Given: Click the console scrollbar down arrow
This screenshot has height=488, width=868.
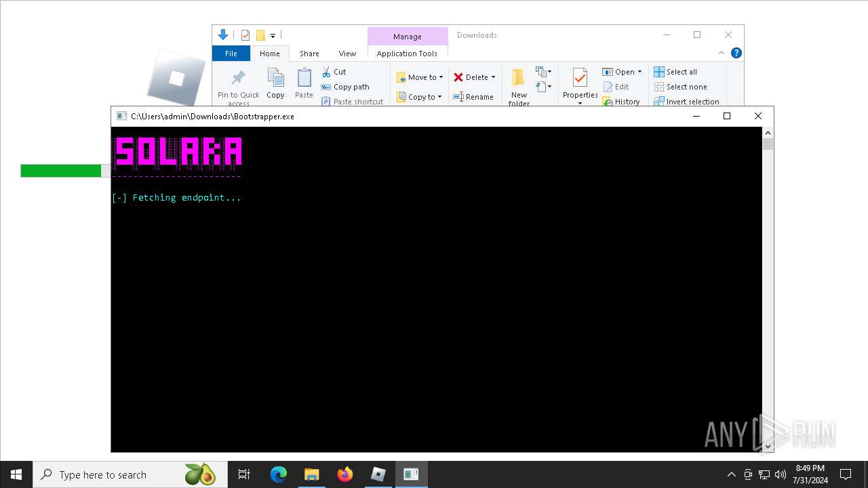Looking at the screenshot, I should 768,446.
